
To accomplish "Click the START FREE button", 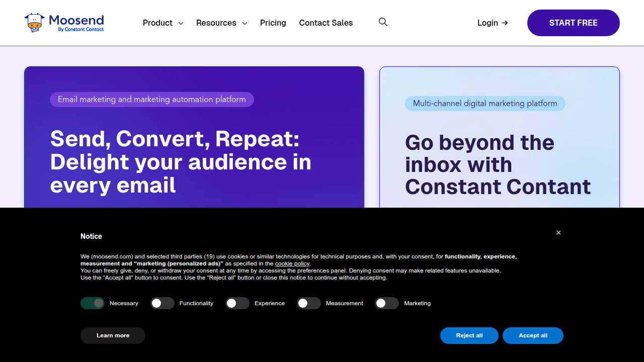I will [x=574, y=23].
